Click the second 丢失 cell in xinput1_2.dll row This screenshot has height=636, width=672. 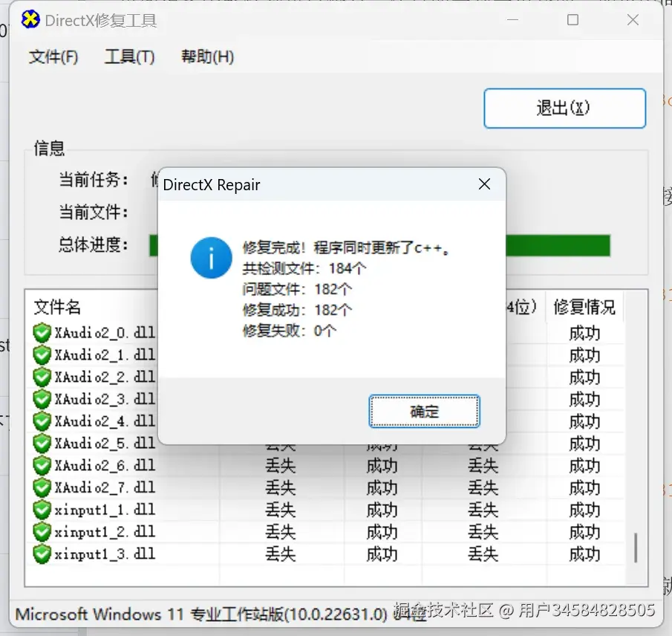(x=483, y=532)
